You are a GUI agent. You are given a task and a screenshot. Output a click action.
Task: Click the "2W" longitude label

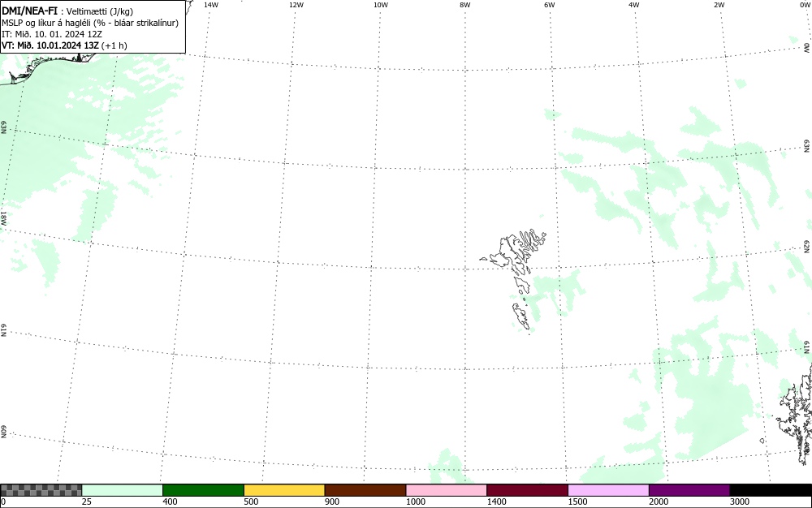point(719,5)
